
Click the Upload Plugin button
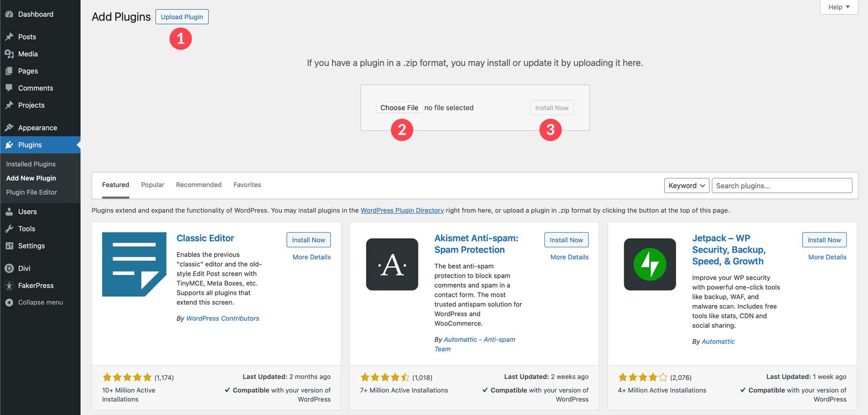[x=182, y=17]
